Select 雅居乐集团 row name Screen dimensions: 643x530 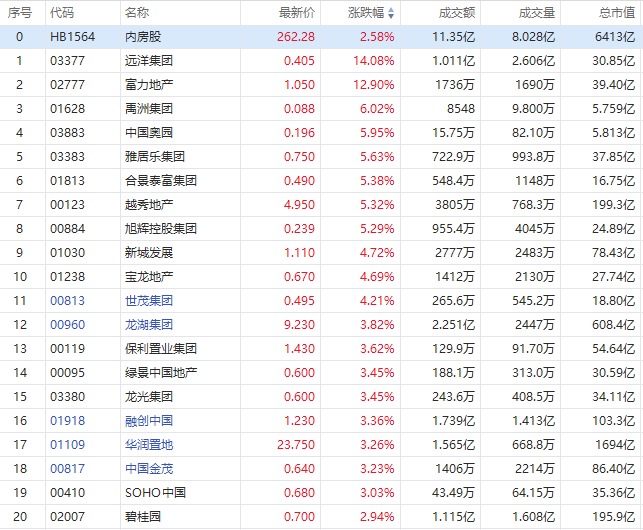click(x=155, y=157)
